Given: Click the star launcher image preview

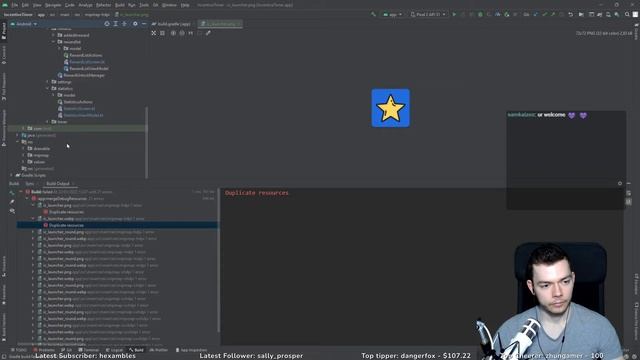Looking at the screenshot, I should coord(391,108).
